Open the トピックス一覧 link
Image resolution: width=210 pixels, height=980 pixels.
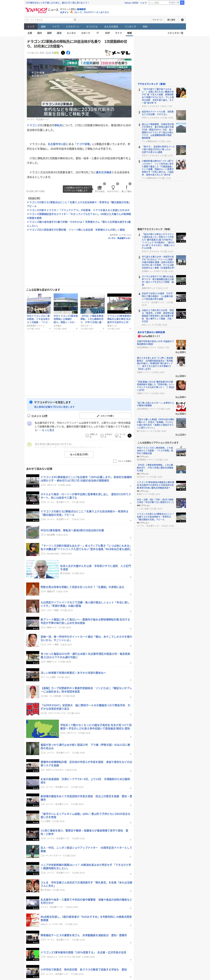pyautogui.click(x=175, y=33)
